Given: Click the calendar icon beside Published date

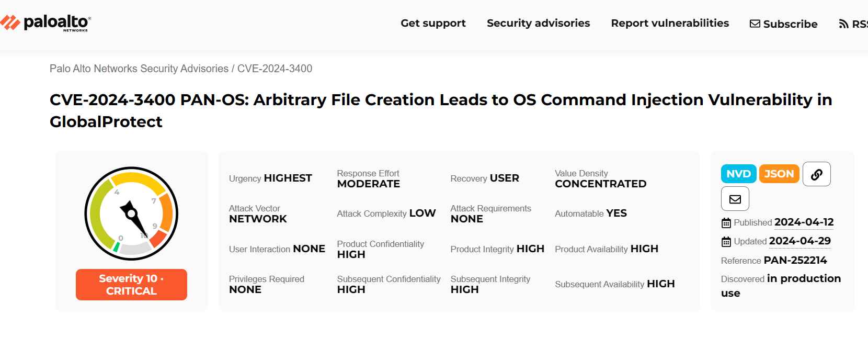Looking at the screenshot, I should (725, 222).
